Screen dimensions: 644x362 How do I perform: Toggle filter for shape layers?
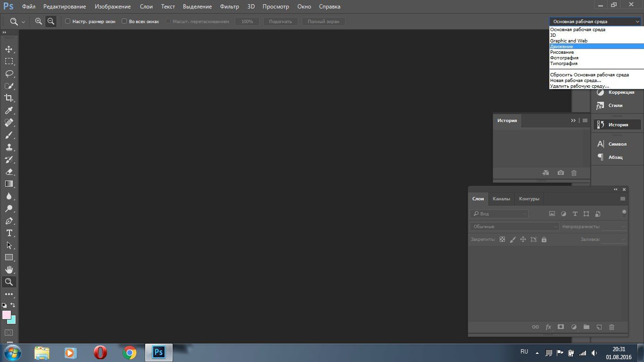click(586, 214)
